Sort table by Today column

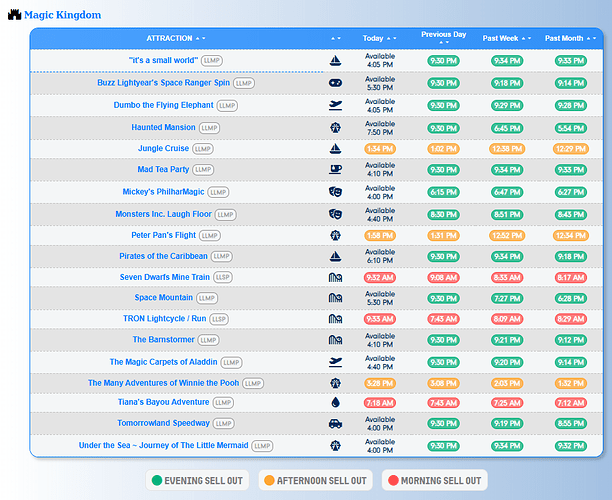379,38
